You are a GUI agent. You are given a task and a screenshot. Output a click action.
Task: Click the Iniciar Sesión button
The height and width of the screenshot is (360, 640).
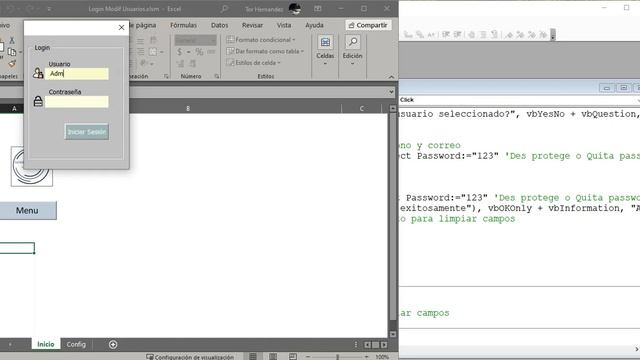click(87, 132)
